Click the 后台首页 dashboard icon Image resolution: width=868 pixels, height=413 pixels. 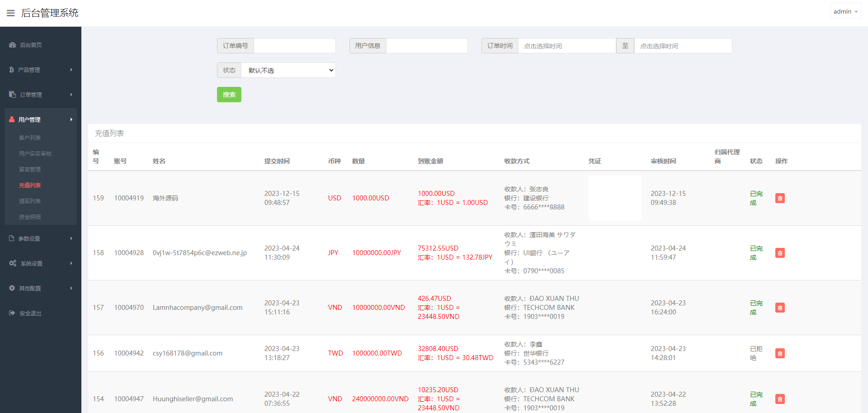coord(13,45)
